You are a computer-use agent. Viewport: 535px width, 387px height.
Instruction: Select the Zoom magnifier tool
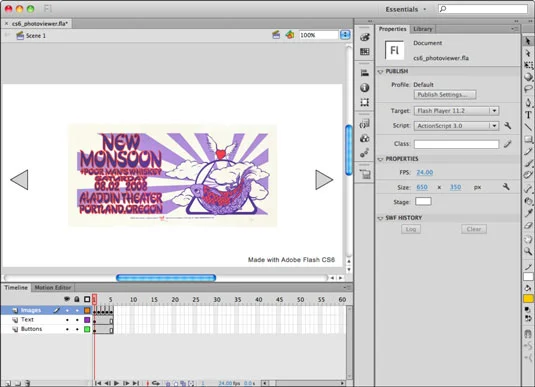(x=528, y=252)
